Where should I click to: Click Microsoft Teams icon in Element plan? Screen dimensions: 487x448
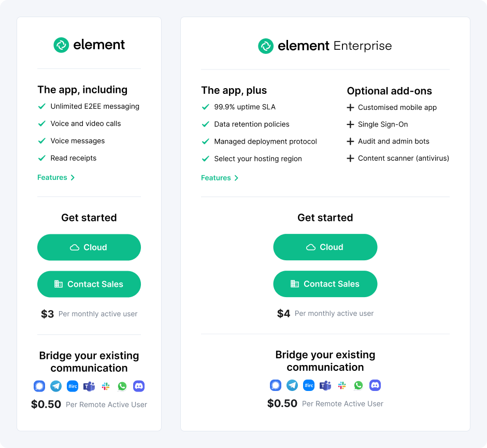click(x=89, y=386)
